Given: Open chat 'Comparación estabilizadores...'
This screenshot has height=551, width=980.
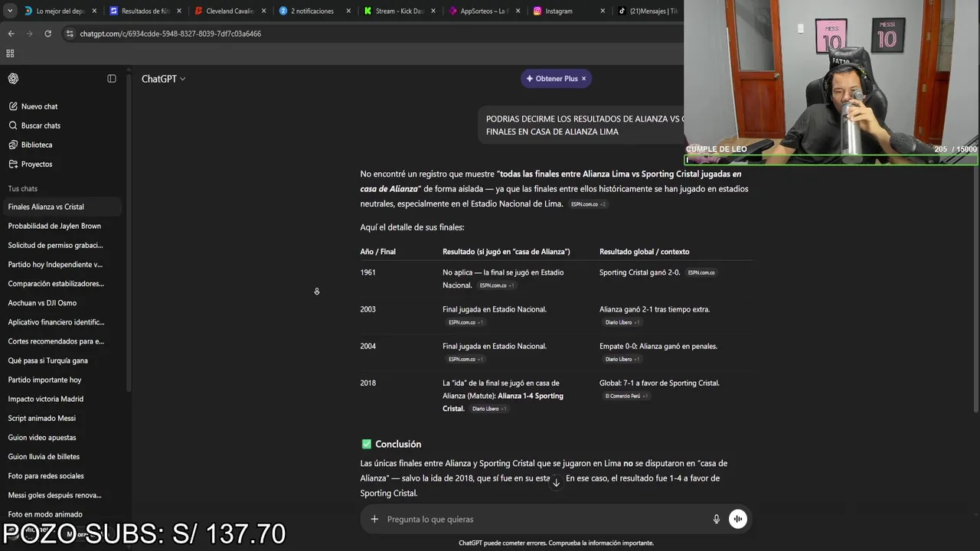Looking at the screenshot, I should [61, 283].
